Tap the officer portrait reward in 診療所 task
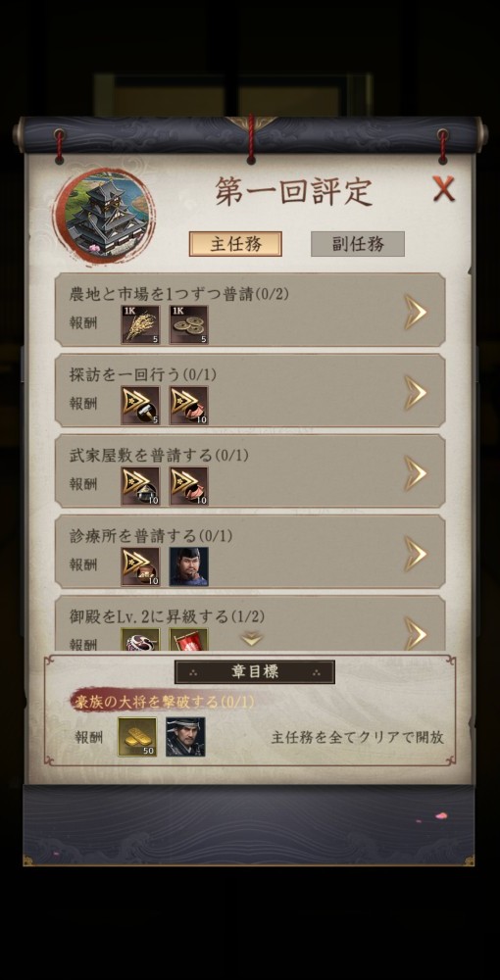The width and height of the screenshot is (500, 980). coord(189,566)
